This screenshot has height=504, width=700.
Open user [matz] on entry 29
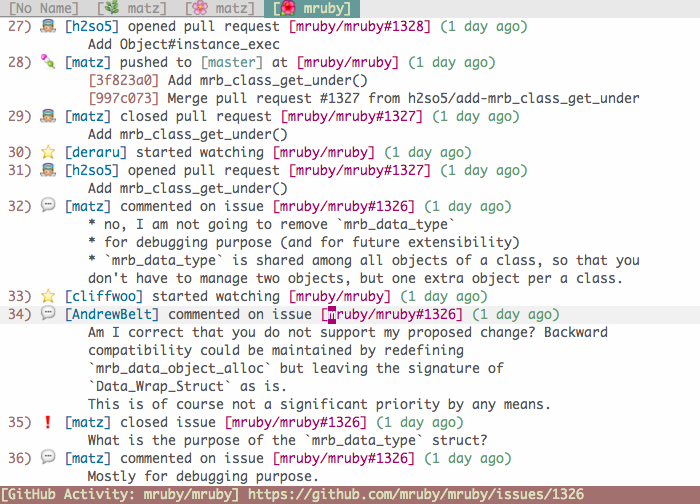88,117
